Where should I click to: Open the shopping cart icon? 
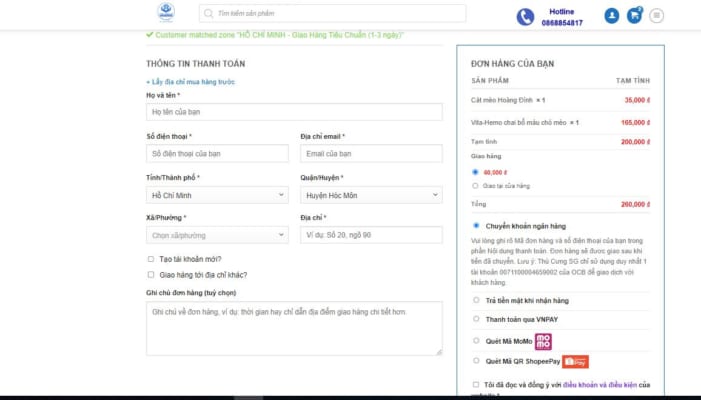(634, 15)
